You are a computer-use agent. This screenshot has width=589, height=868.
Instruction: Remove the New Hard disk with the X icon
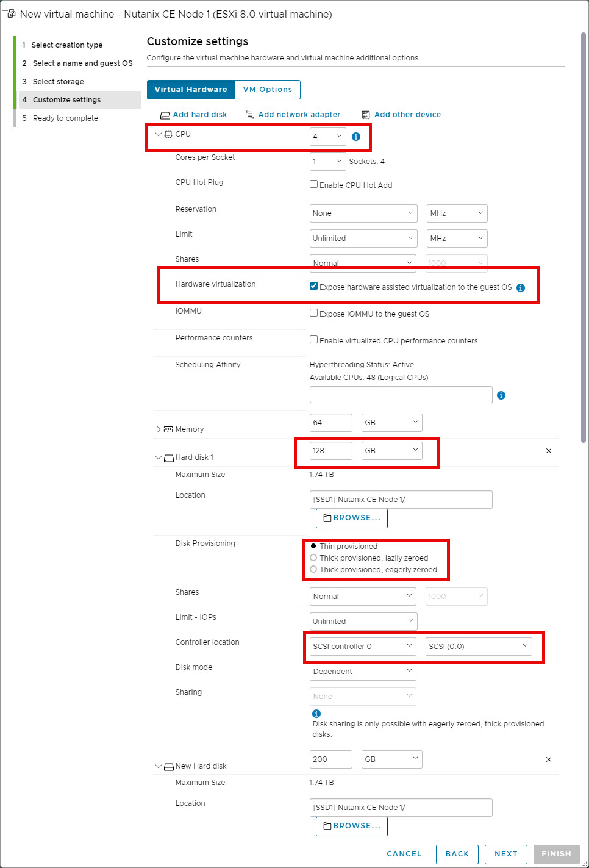pos(548,759)
